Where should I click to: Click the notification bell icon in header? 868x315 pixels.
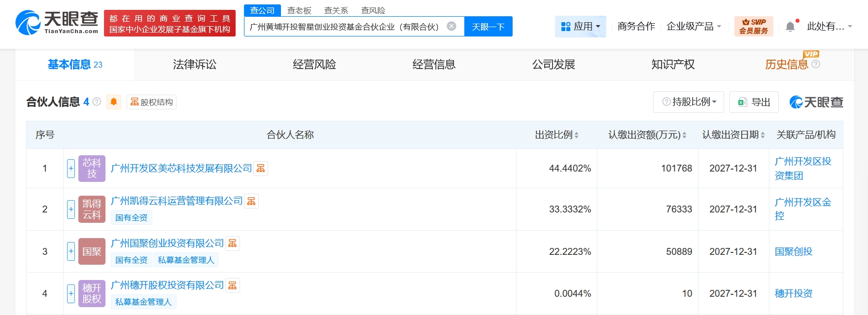pos(790,27)
